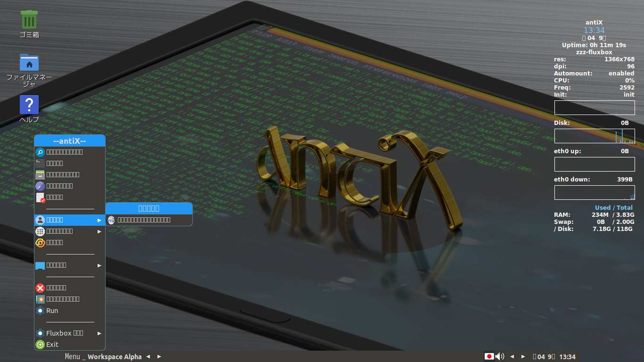
Task: Click the conky Uptime: 0h 11m 19s line
Action: (x=594, y=45)
